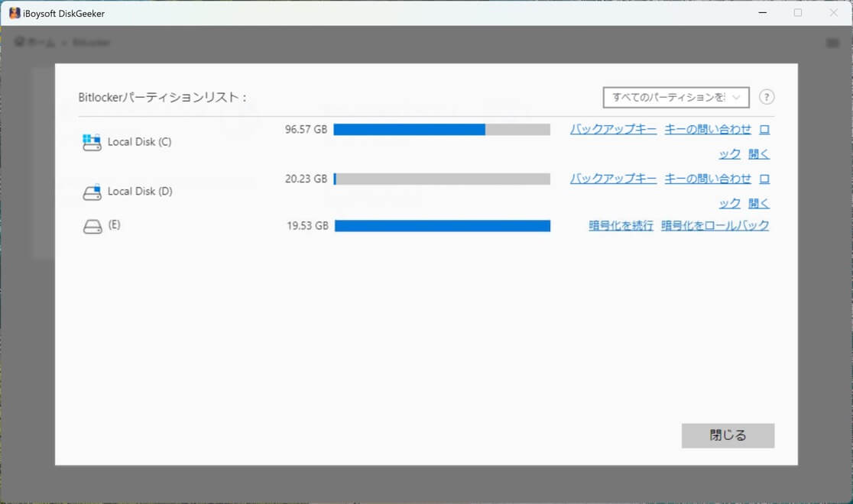Minimize the iBoysoft DiskGeeker window
The width and height of the screenshot is (853, 504).
click(x=763, y=12)
